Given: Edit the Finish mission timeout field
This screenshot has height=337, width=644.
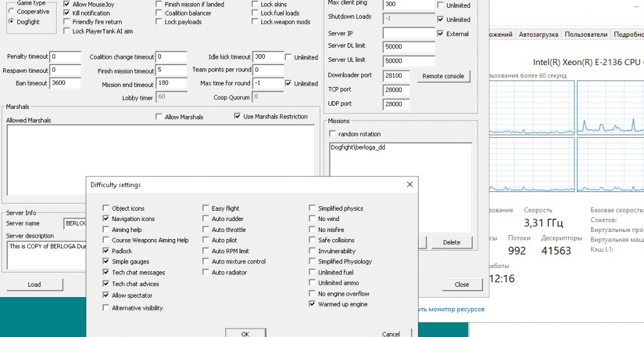Looking at the screenshot, I should pos(171,70).
